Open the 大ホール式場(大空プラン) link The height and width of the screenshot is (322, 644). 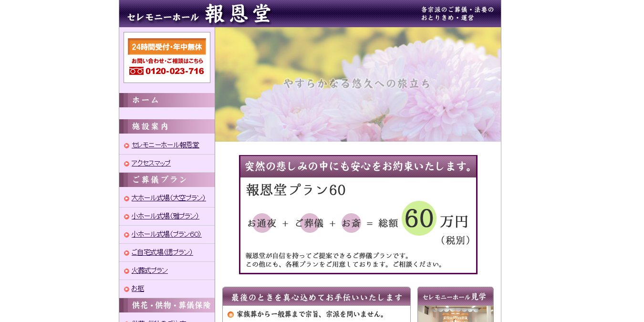(169, 198)
